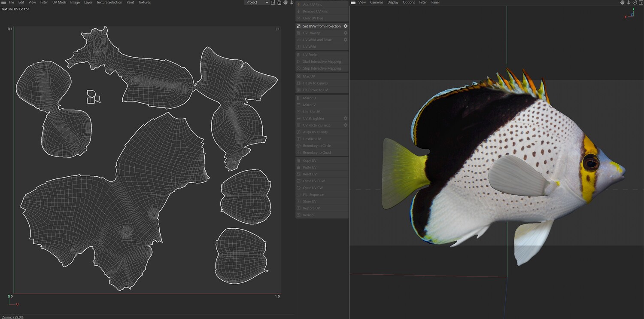The image size is (644, 319).
Task: Apply Mirror U to the UVs
Action: tap(322, 98)
